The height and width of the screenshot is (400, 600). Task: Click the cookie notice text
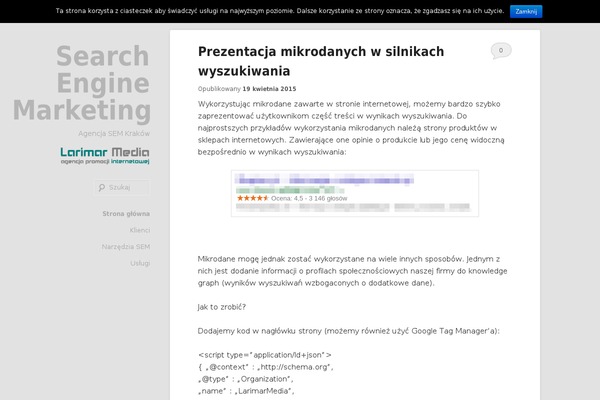(280, 11)
